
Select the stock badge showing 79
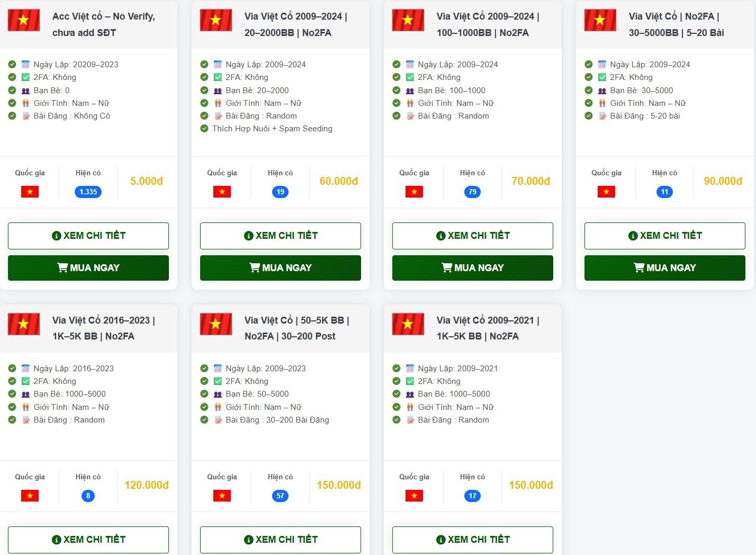pos(472,192)
